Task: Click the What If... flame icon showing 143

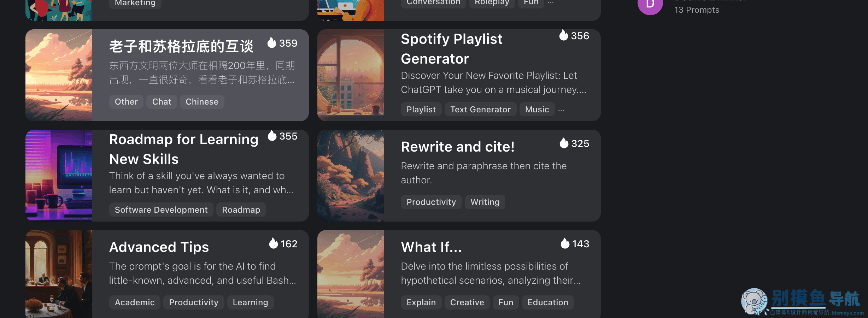Action: pos(565,243)
